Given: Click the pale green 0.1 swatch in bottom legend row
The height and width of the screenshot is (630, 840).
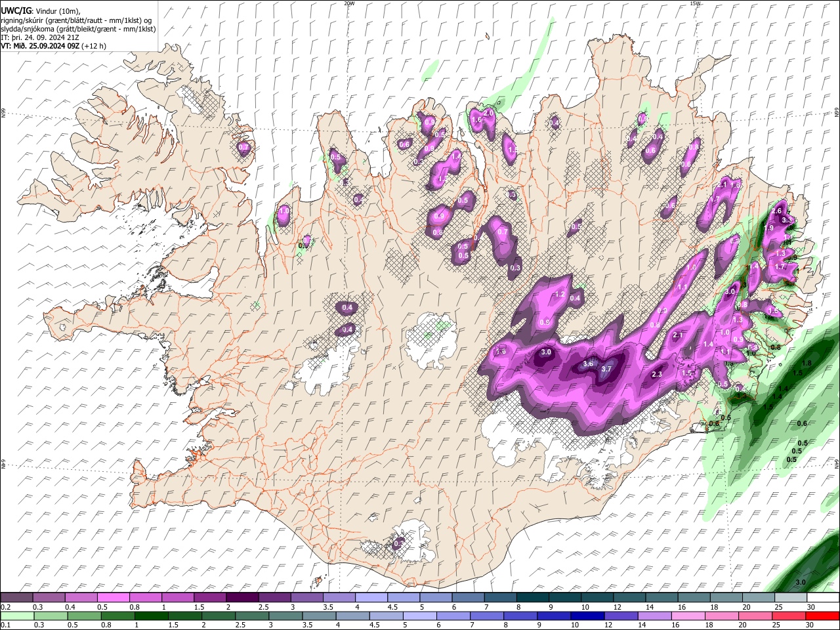Looking at the screenshot, I should pos(17,616).
